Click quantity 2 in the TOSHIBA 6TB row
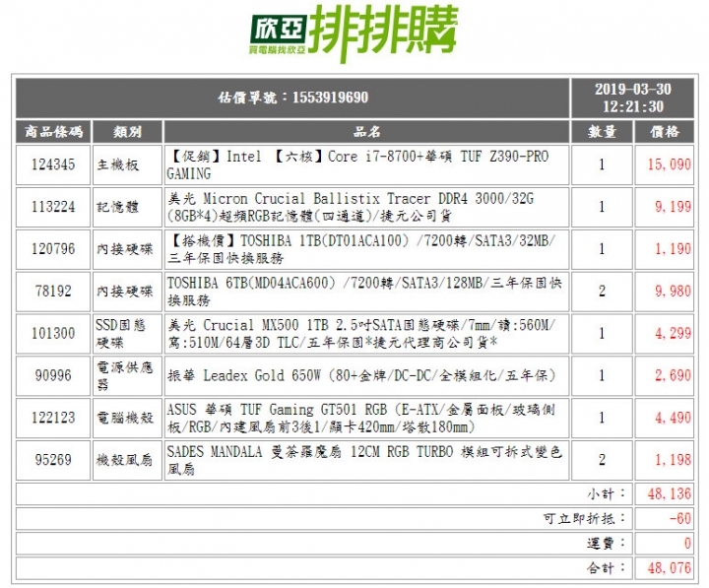 (602, 291)
